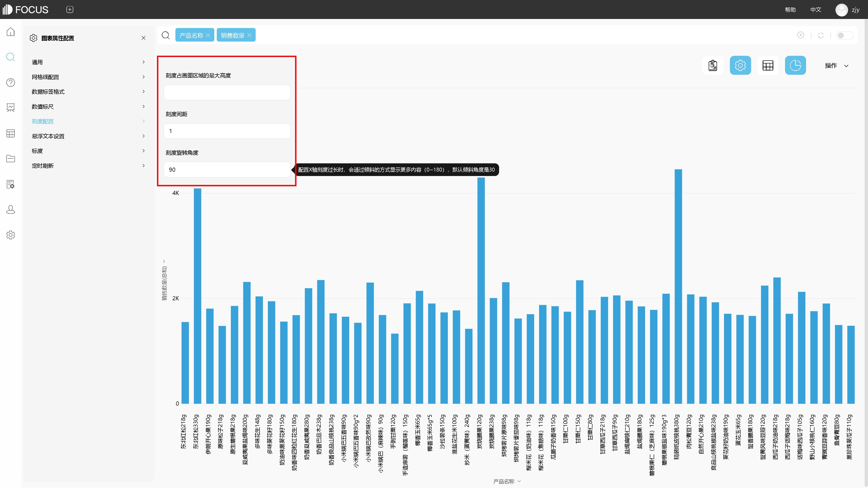Open the user profile sidebar icon

coord(10,209)
